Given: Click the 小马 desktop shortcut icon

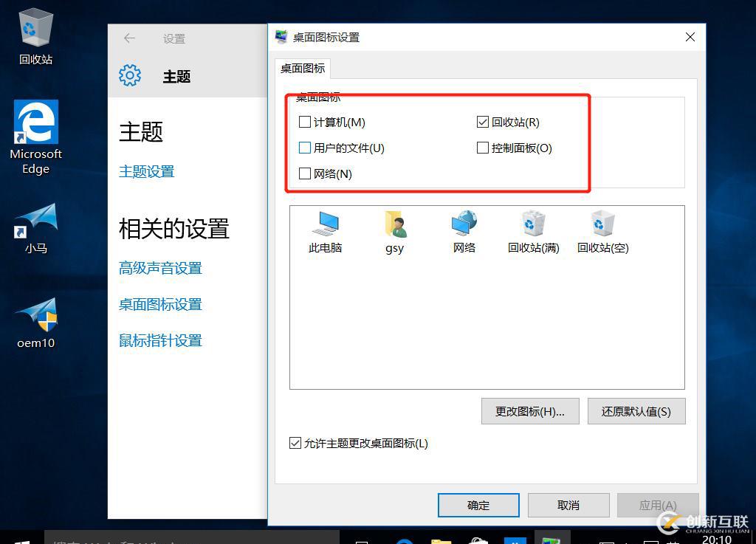Looking at the screenshot, I should tap(36, 228).
